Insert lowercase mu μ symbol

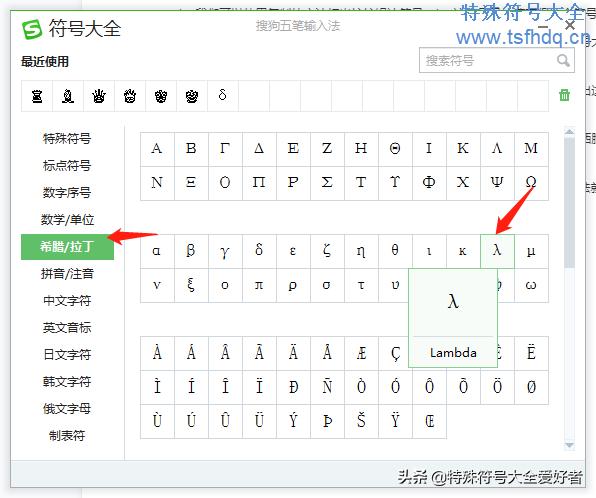coord(531,251)
